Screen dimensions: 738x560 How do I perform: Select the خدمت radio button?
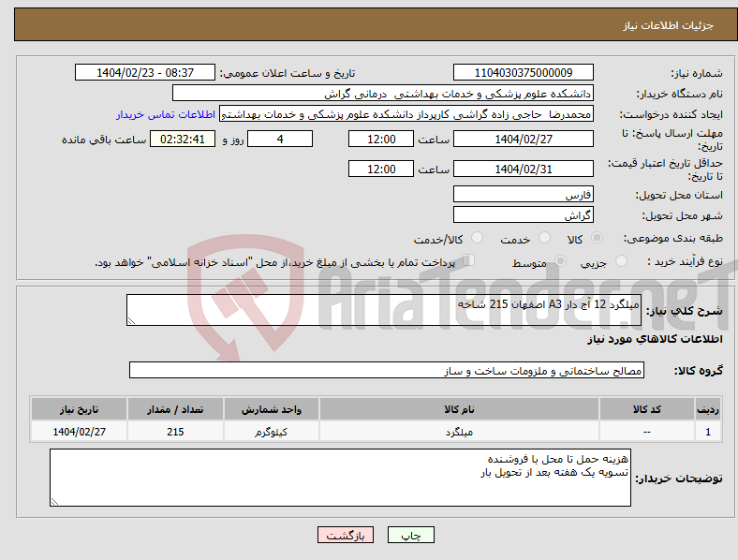point(544,238)
